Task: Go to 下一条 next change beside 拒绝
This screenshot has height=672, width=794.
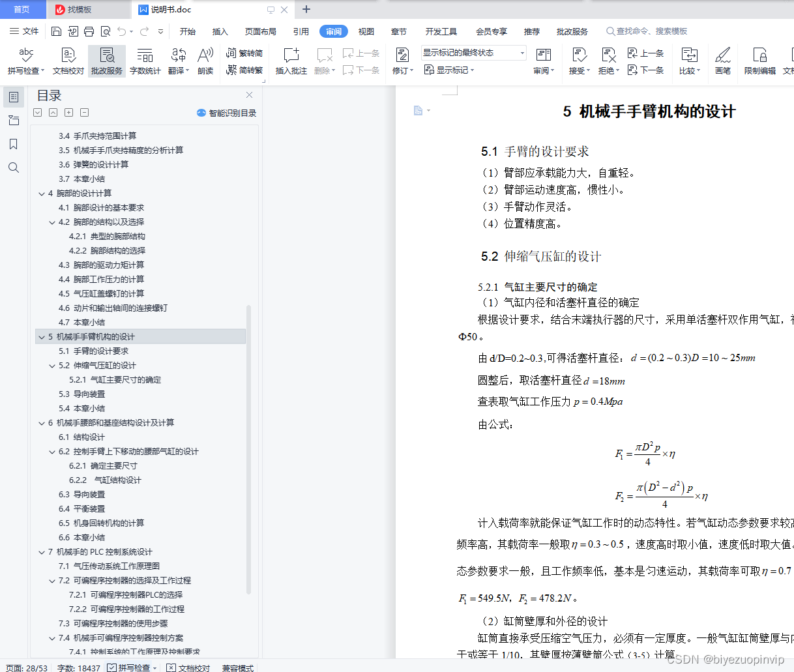Action: tap(646, 70)
